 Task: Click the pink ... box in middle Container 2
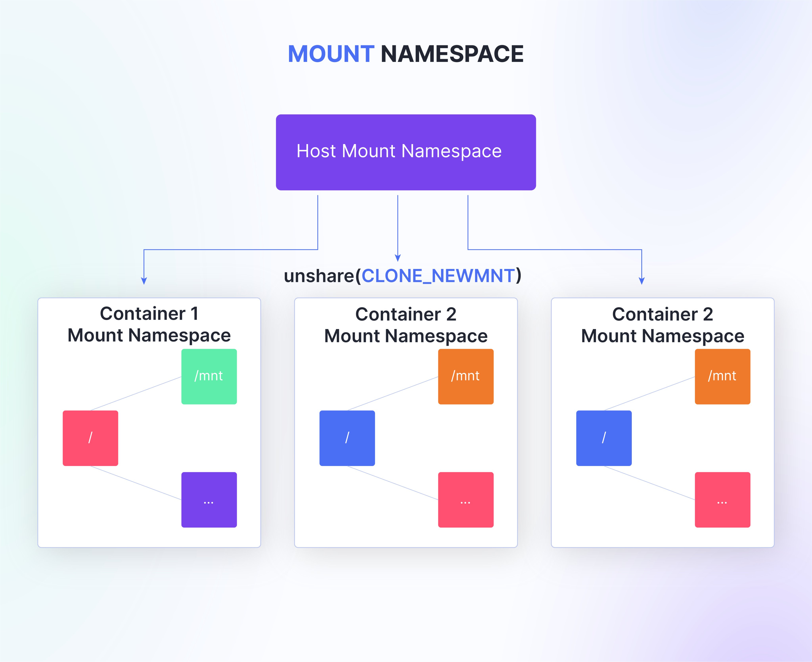[x=466, y=500]
